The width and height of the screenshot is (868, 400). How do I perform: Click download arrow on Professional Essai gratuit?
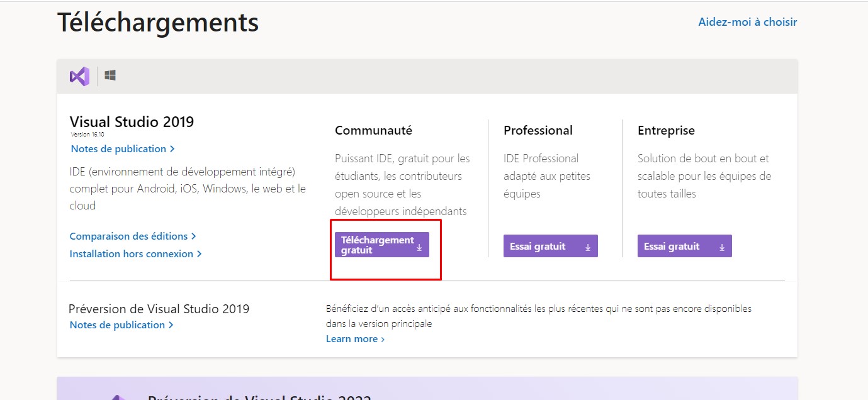(588, 247)
